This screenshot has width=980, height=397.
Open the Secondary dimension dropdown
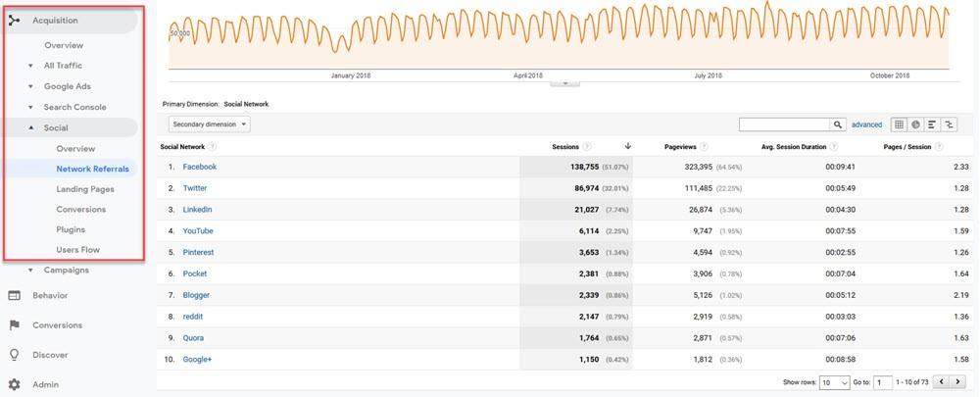[x=210, y=124]
